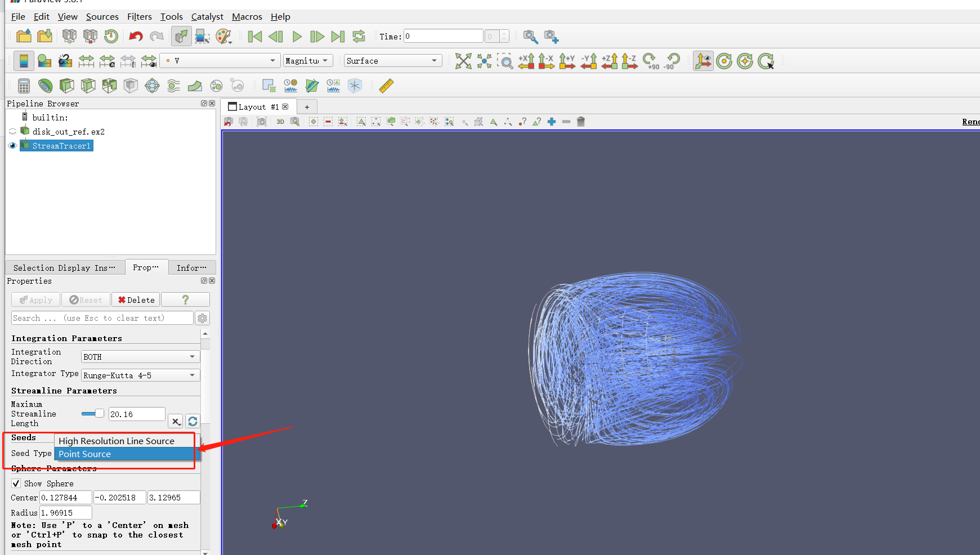
Task: Apply the Clip filter
Action: (66, 86)
